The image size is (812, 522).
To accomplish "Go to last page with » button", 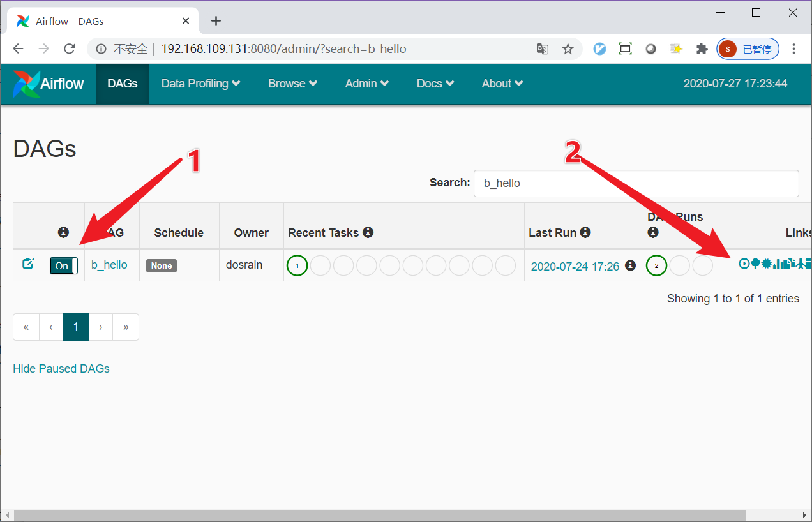I will (x=126, y=327).
